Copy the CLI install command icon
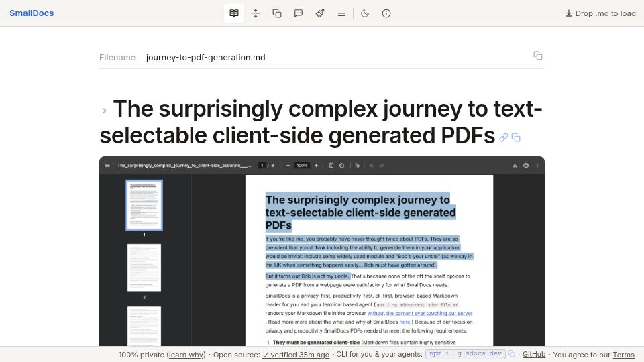The width and height of the screenshot is (644, 362). (x=511, y=354)
